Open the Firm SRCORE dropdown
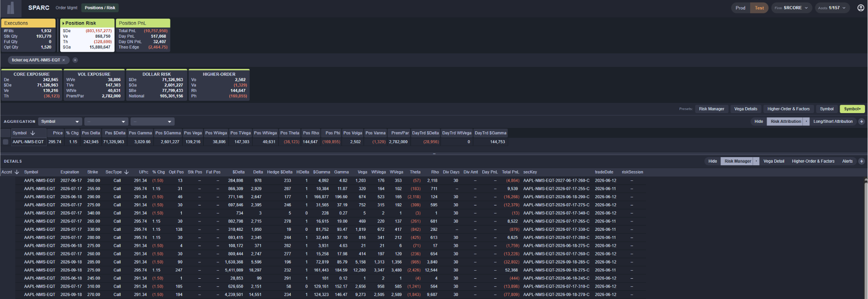Image resolution: width=868 pixels, height=299 pixels. coord(791,8)
